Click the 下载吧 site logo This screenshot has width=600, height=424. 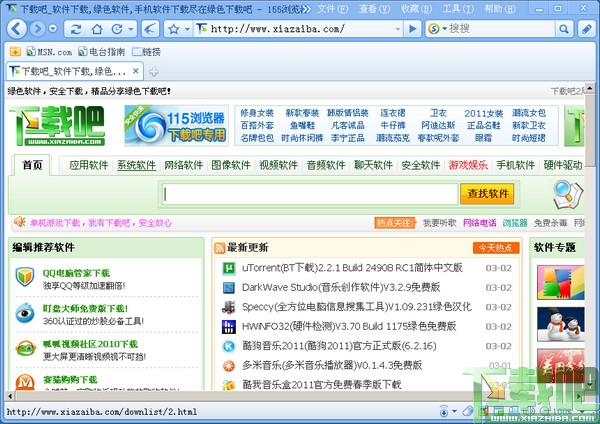[57, 126]
